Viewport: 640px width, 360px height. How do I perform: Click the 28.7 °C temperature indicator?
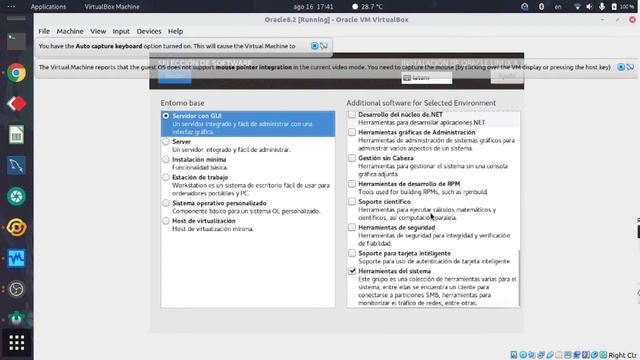(x=367, y=7)
